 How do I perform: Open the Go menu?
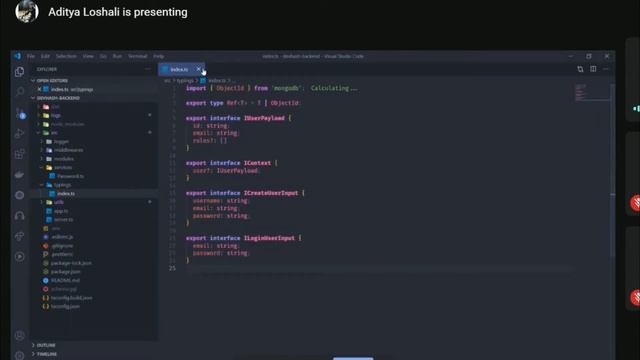pos(103,56)
